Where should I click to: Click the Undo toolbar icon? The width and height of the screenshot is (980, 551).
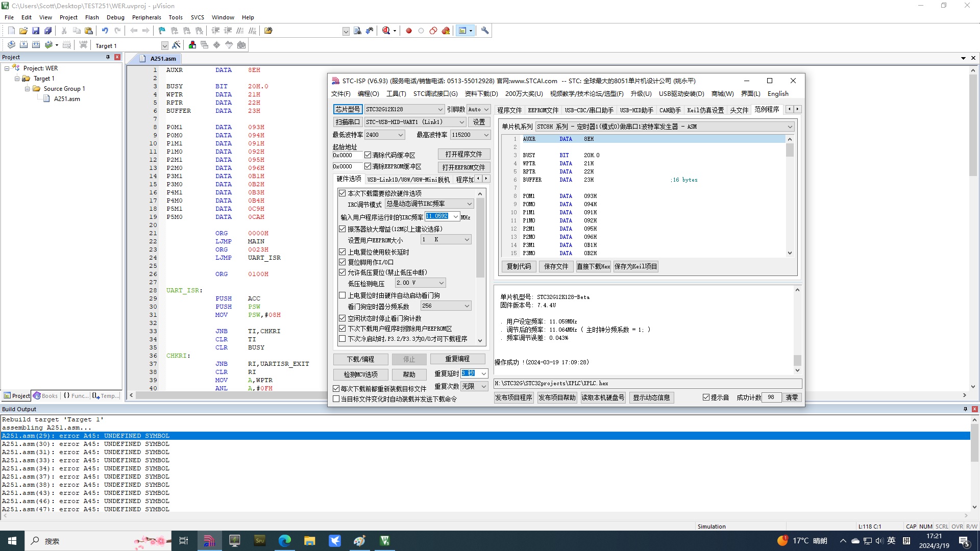[x=104, y=30]
